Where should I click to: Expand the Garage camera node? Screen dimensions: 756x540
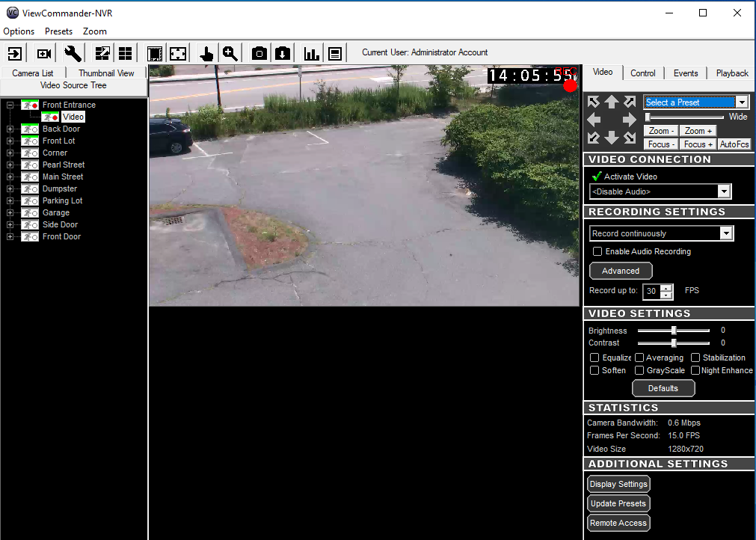pyautogui.click(x=10, y=212)
